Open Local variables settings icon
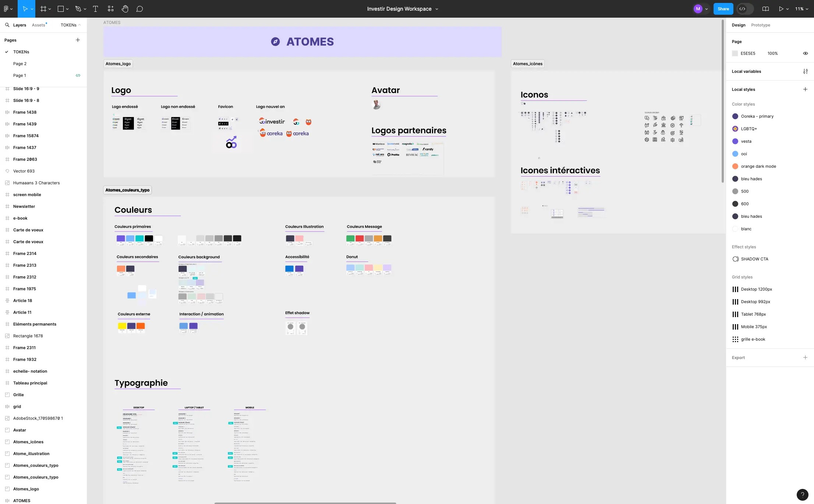This screenshot has width=814, height=504. tap(805, 71)
